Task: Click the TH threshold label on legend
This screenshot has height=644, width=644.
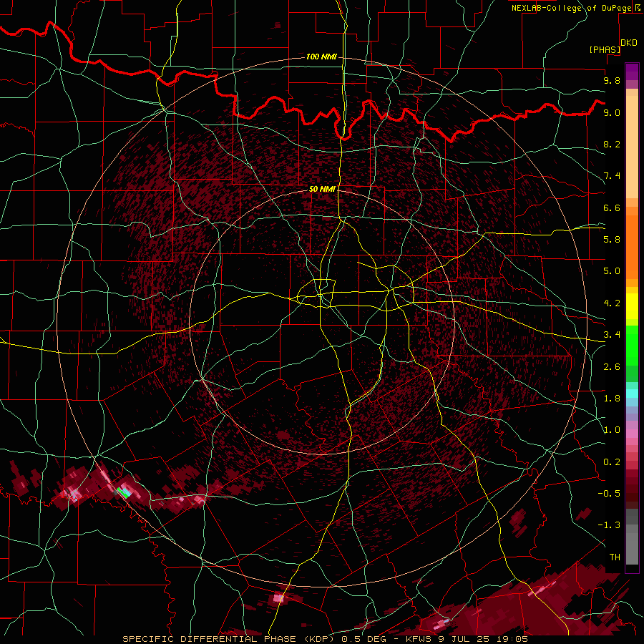Action: [615, 557]
